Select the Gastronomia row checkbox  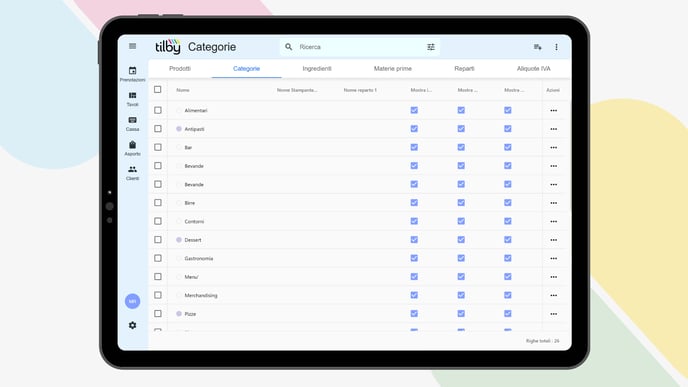(x=158, y=258)
